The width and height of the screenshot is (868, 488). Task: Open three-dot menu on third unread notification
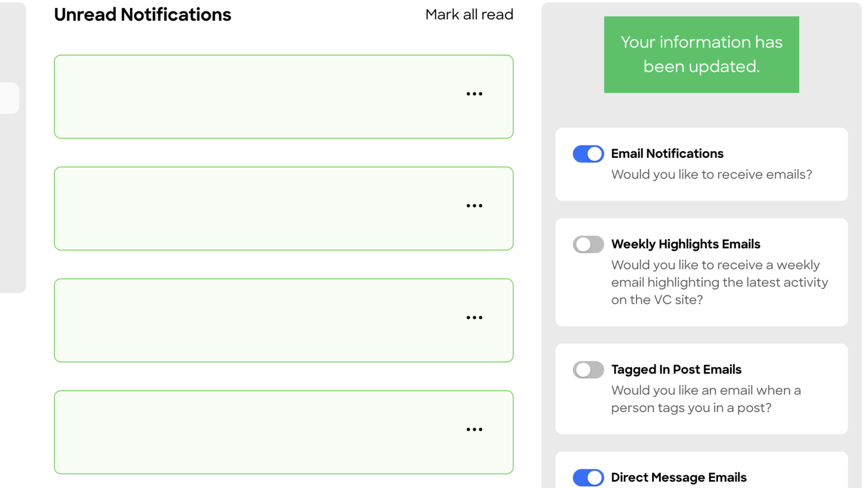pos(474,318)
